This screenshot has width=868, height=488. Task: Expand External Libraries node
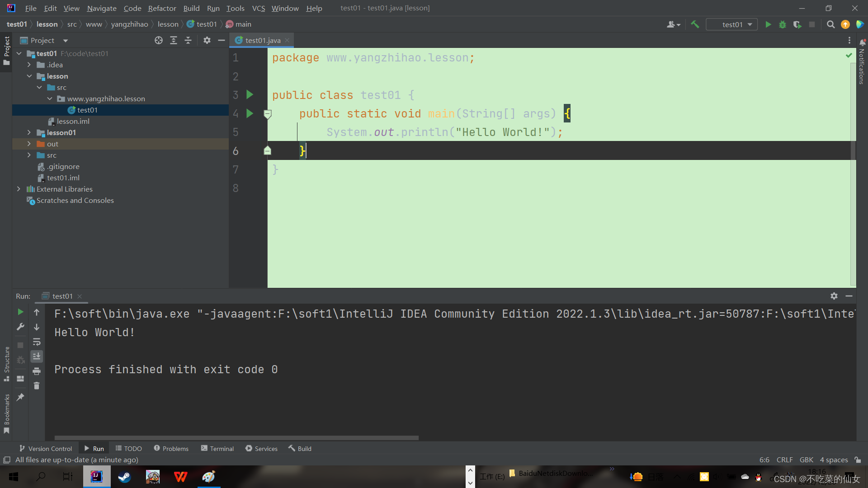click(x=19, y=189)
